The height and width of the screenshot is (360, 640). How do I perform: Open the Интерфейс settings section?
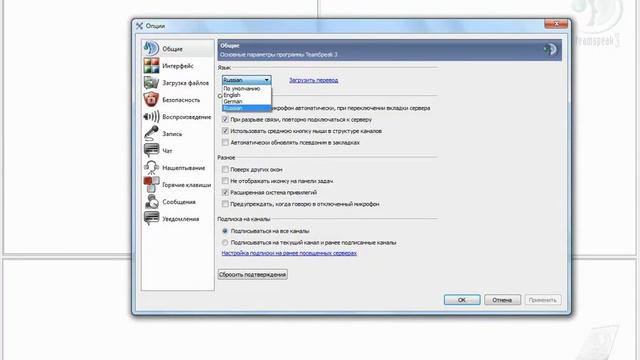pos(178,66)
